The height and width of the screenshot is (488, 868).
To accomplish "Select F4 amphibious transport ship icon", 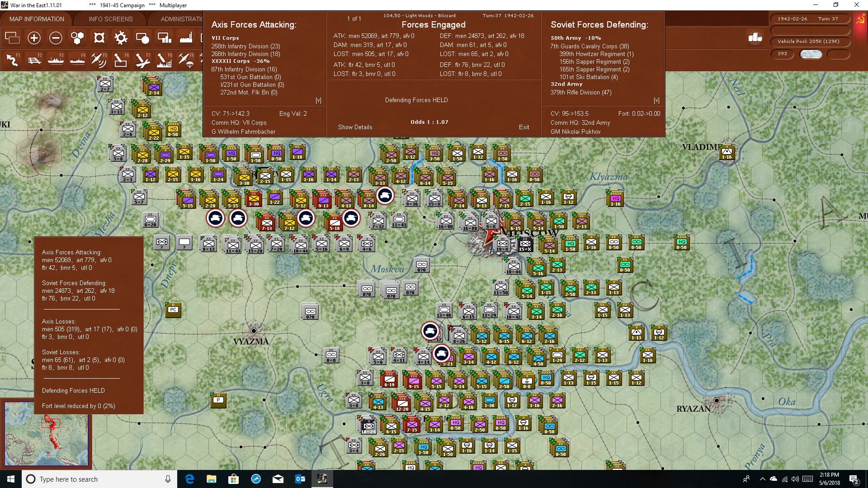I will tap(77, 60).
